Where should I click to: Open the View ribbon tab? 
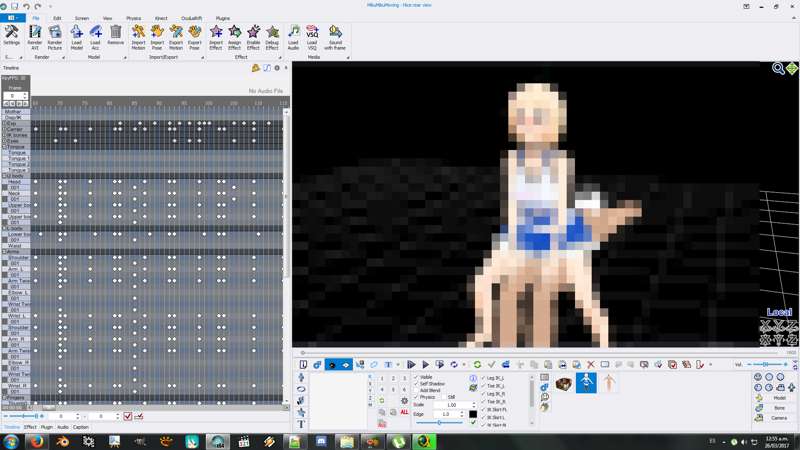pos(108,18)
